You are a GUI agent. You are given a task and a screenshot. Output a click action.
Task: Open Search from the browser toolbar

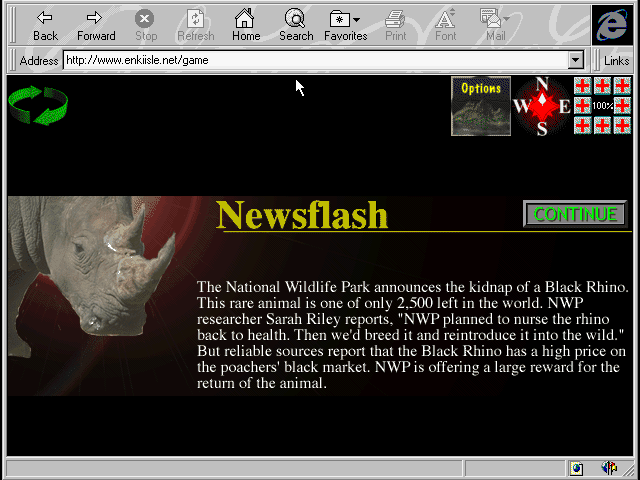296,26
